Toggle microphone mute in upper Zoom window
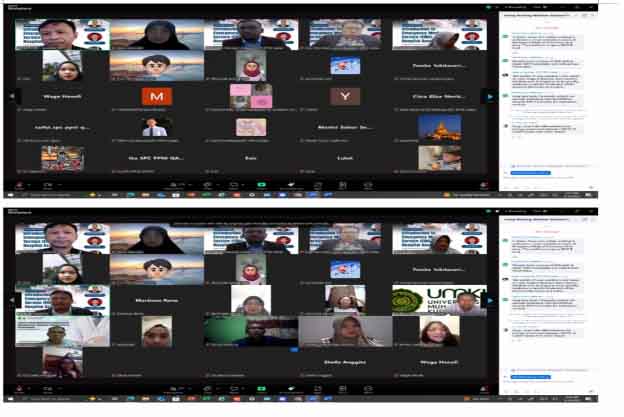 pyautogui.click(x=19, y=185)
